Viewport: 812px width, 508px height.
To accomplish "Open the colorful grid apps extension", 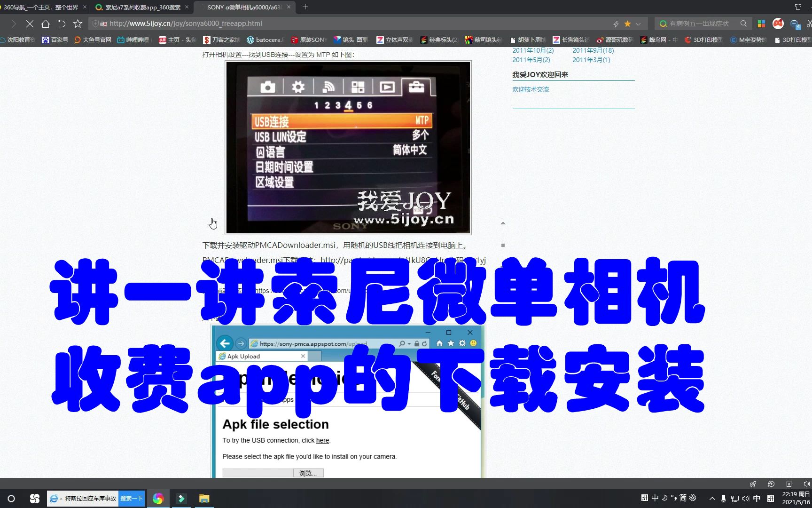I will [762, 24].
